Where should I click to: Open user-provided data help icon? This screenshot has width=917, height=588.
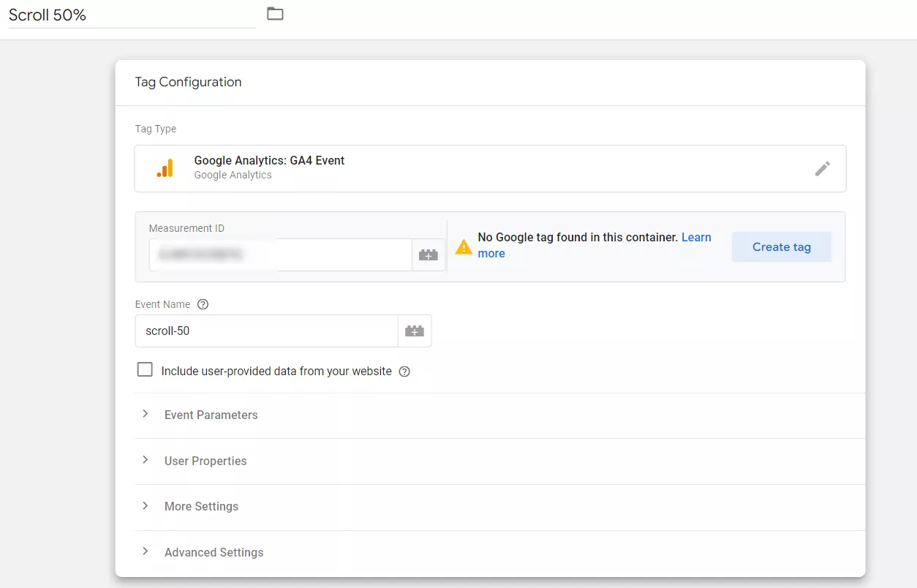(404, 372)
